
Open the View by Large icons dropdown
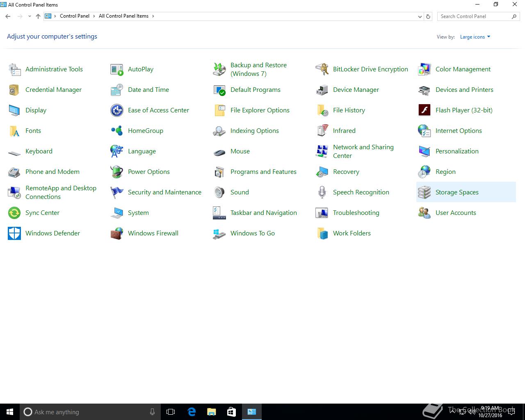point(475,37)
